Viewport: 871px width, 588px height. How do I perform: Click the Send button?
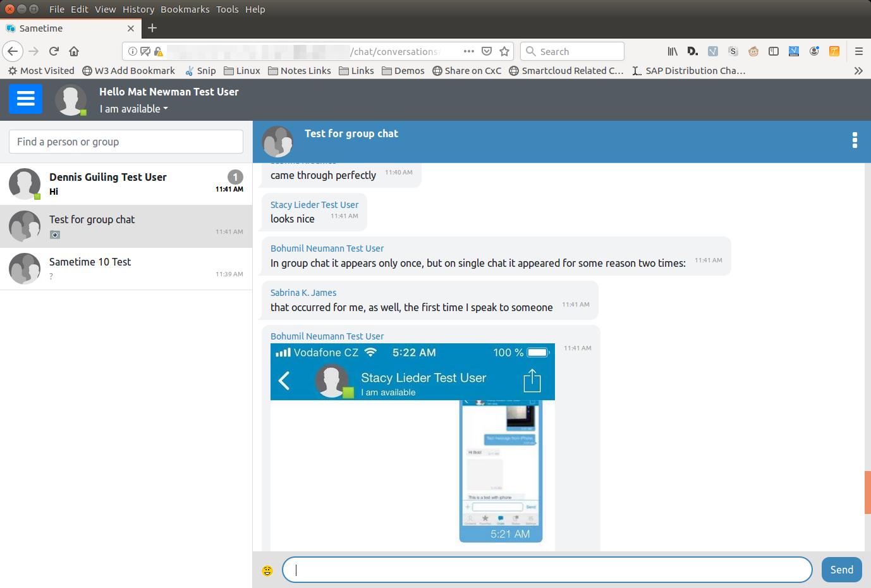click(841, 570)
